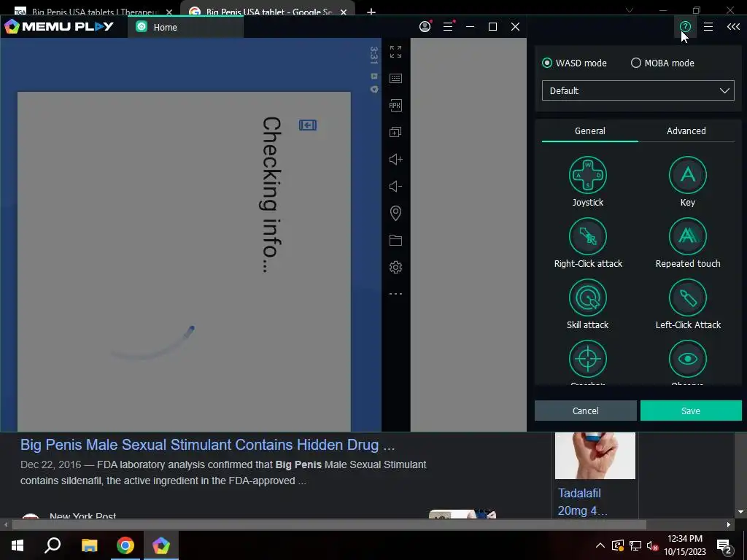Select the Right-Click attack control
Screen dimensions: 747x560
pyautogui.click(x=587, y=237)
